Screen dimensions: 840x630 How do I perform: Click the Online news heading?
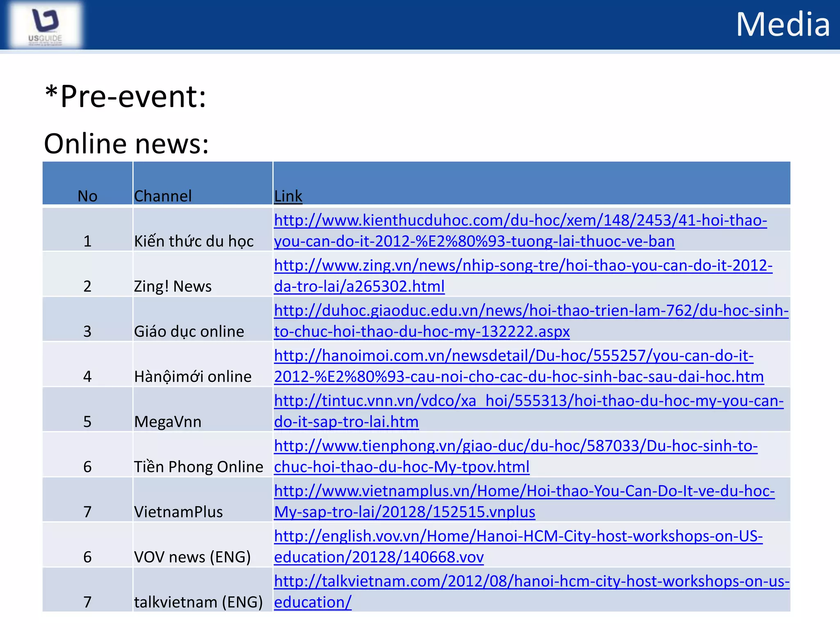126,144
